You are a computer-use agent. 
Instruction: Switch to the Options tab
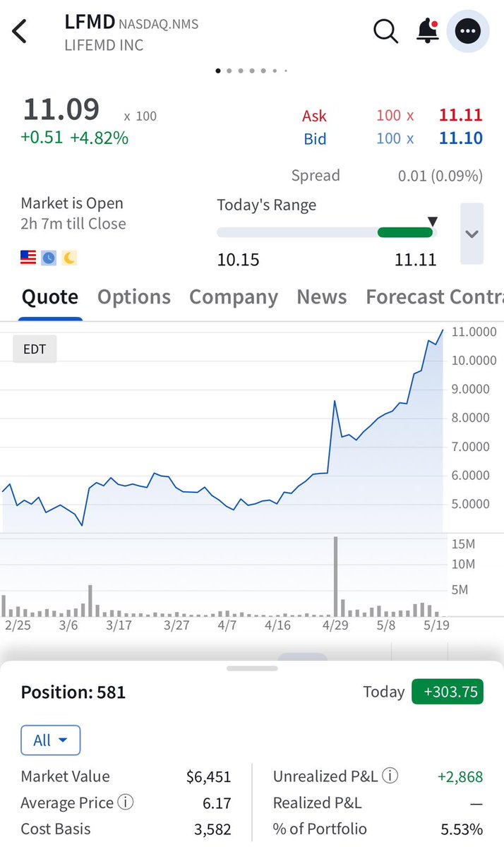134,297
